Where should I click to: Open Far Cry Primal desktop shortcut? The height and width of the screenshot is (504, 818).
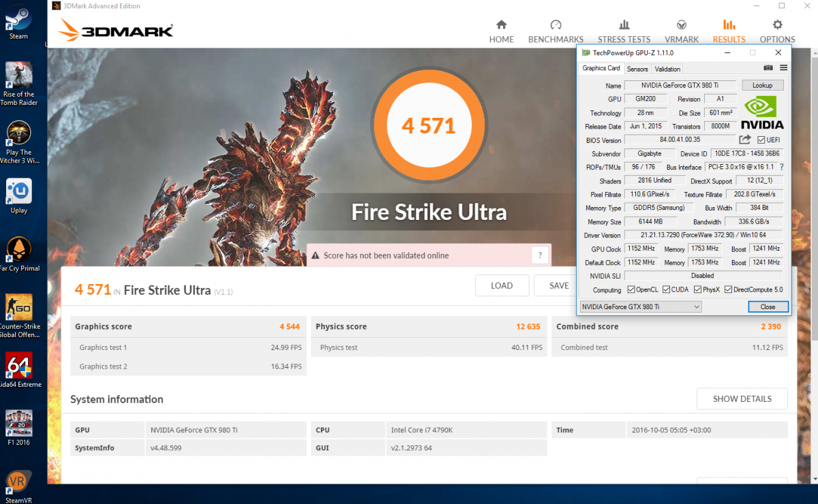coord(18,254)
